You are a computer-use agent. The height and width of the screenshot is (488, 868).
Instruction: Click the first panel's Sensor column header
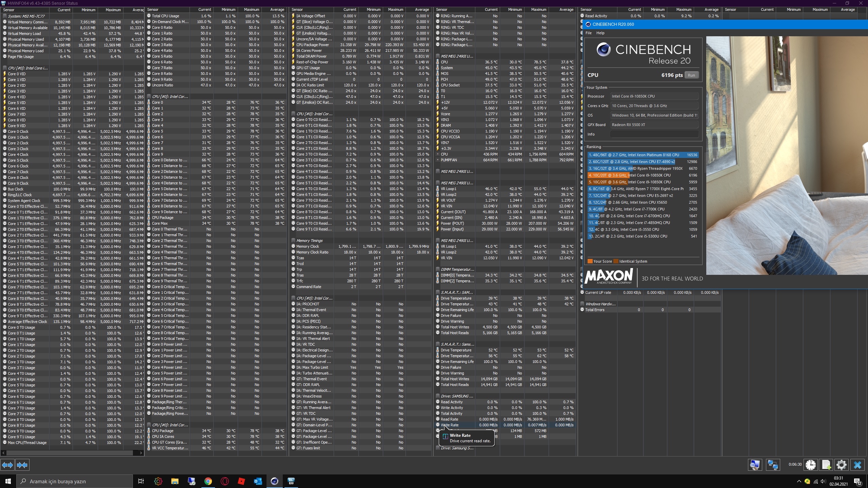coord(25,10)
